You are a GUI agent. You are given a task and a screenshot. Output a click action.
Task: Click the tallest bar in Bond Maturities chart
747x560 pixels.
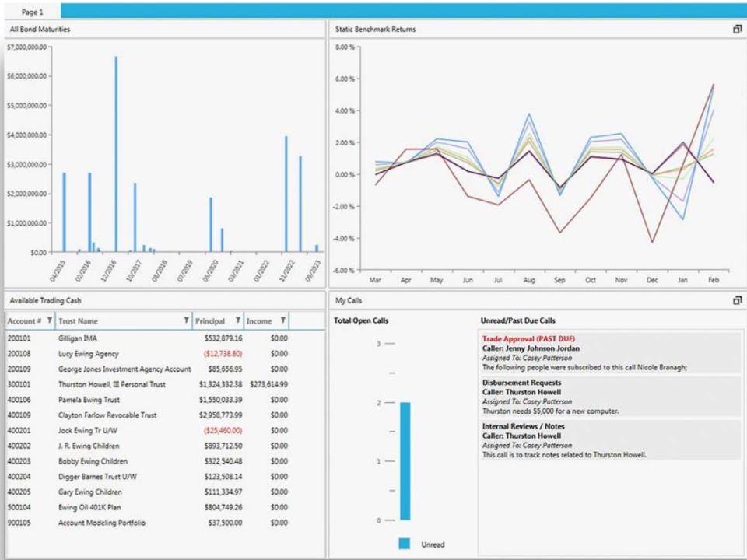116,154
